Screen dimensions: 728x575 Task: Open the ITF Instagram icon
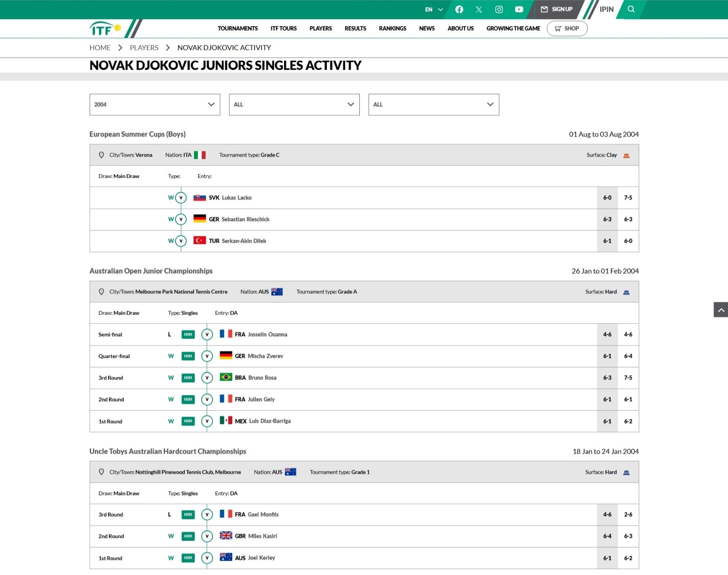[x=499, y=9]
